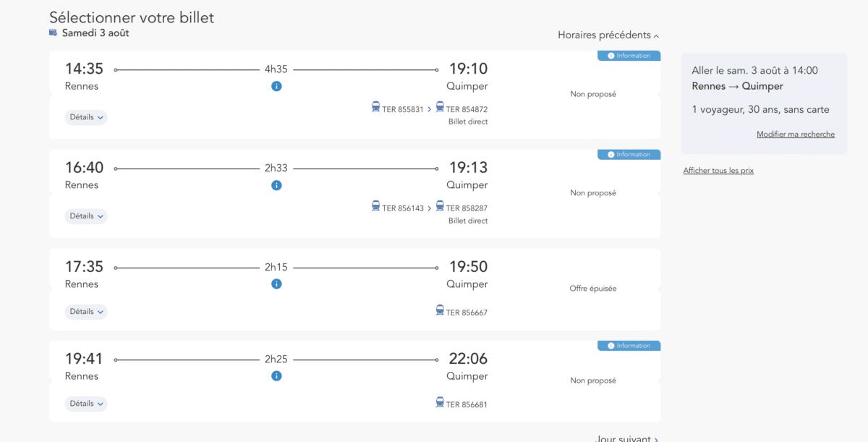This screenshot has width=868, height=442.
Task: Click Modifier ma recherche link
Action: pos(795,135)
